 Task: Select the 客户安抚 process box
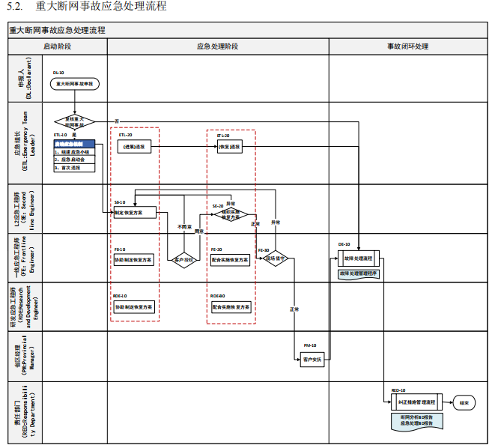pyautogui.click(x=312, y=360)
